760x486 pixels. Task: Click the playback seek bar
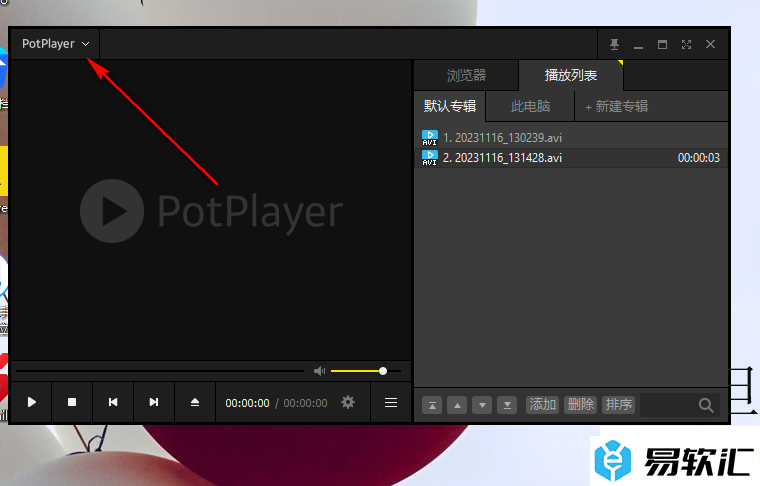tap(160, 371)
